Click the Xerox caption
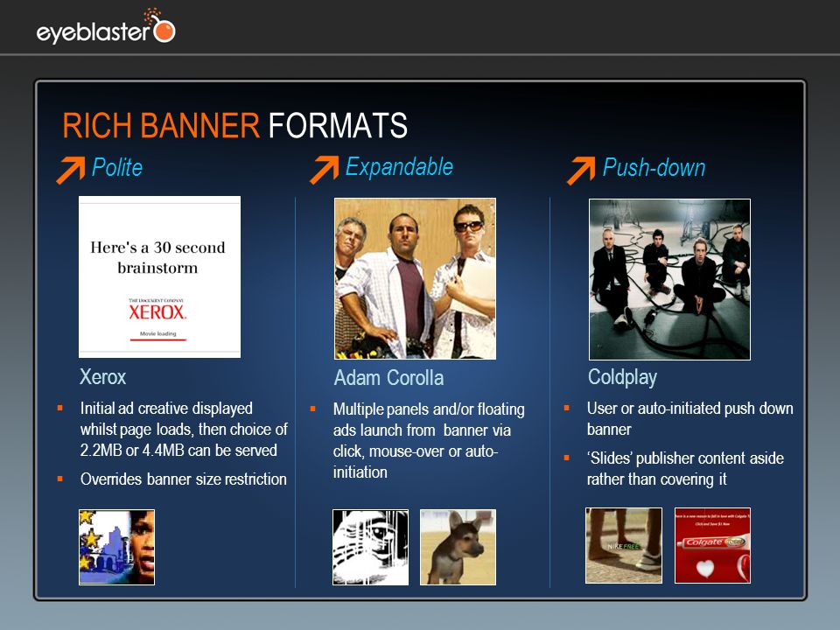 click(x=103, y=377)
